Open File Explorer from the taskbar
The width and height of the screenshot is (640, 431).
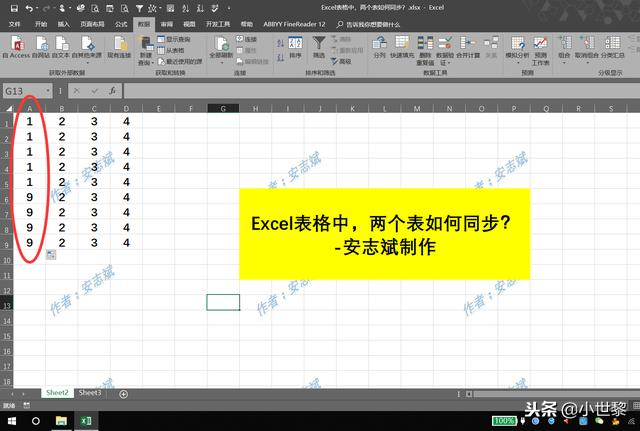(61, 421)
